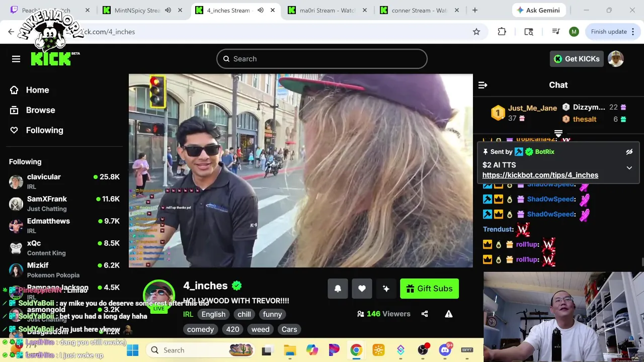Select the English tag
Image resolution: width=644 pixels, height=362 pixels.
tap(213, 314)
